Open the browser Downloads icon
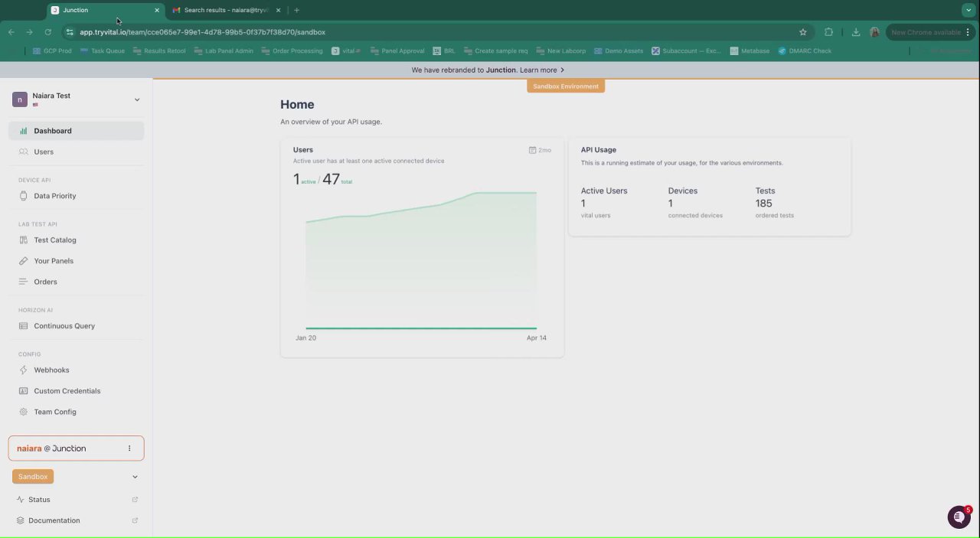Image resolution: width=980 pixels, height=538 pixels. pyautogui.click(x=855, y=32)
